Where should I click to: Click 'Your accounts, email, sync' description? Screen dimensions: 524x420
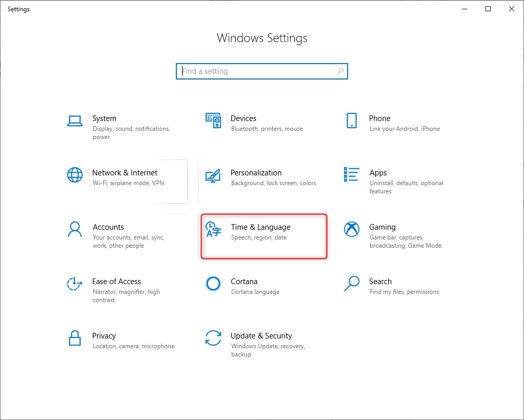[128, 241]
